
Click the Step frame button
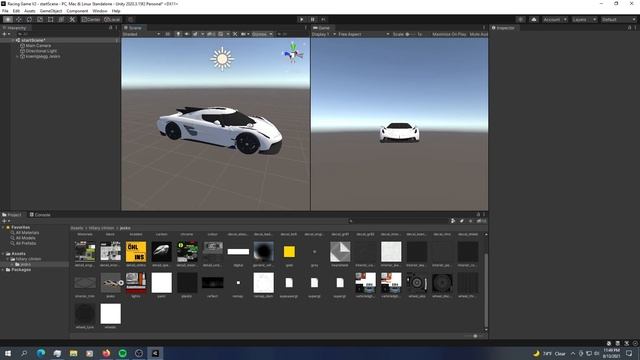[x=323, y=19]
